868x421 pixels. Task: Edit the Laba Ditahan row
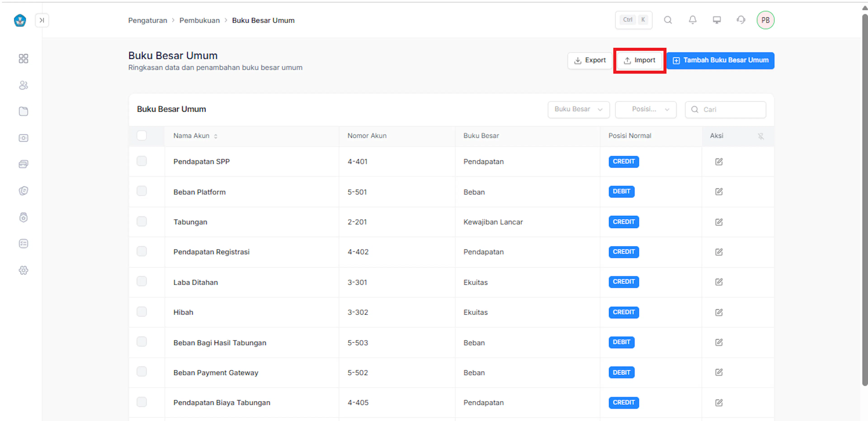(719, 282)
